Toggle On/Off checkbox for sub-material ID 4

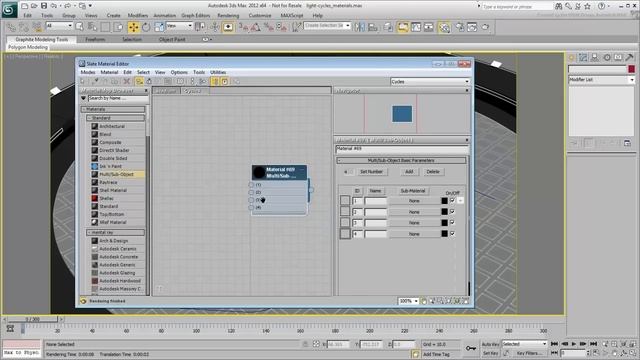coord(452,233)
